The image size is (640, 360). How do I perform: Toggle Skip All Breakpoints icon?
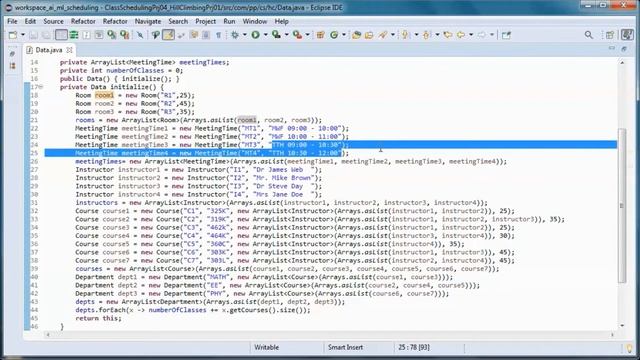click(x=140, y=35)
